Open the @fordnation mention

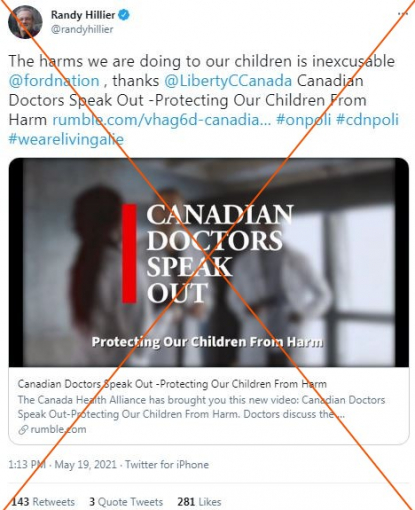point(54,81)
